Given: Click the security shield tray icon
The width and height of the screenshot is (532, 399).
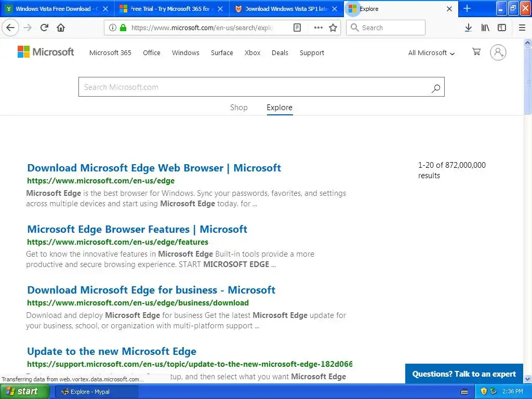Looking at the screenshot, I should tap(484, 391).
